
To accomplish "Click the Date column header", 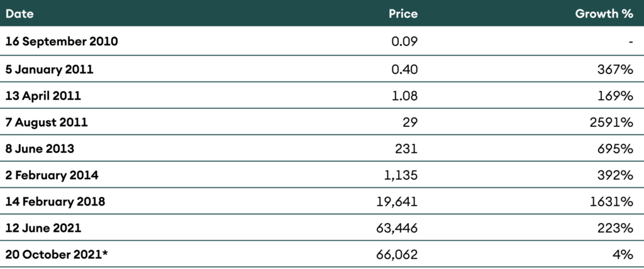I will tap(19, 13).
